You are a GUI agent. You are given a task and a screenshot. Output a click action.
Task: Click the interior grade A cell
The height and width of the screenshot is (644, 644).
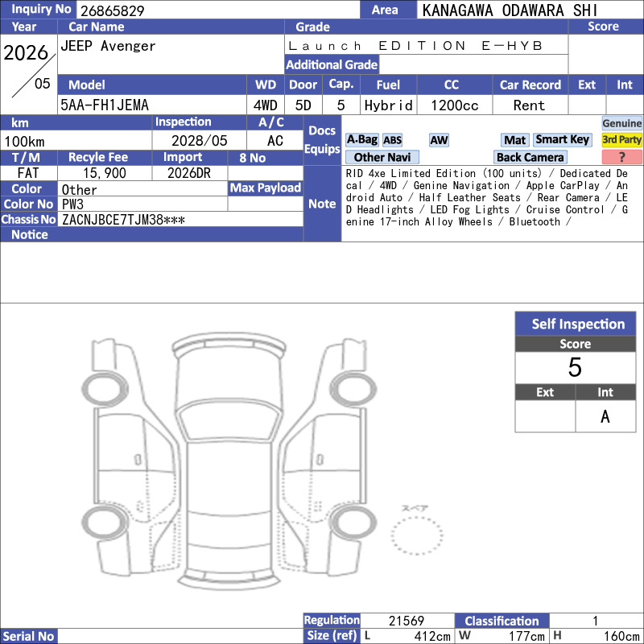pyautogui.click(x=605, y=416)
